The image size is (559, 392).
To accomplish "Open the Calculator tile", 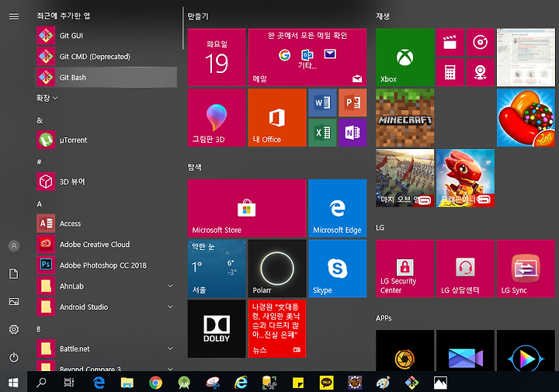I will coord(450,73).
